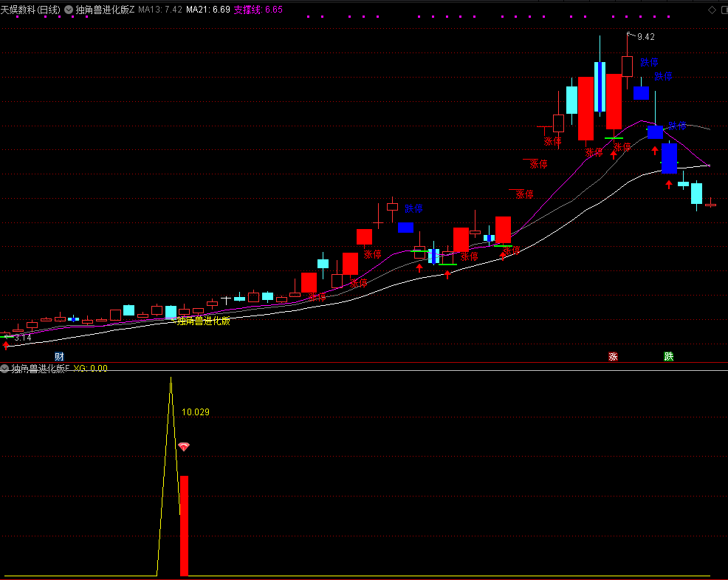Expand the 独角兽进化版F sub-panel chevron
The height and width of the screenshot is (580, 728).
pos(5,368)
